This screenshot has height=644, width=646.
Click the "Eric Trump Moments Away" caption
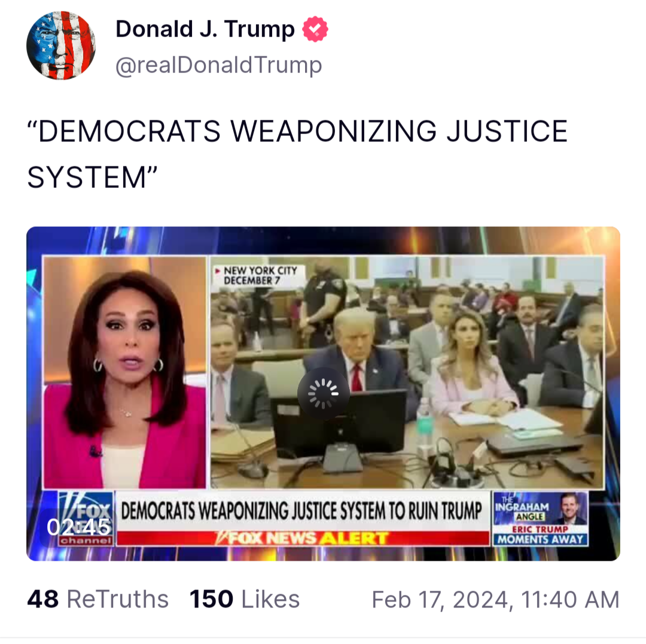coord(540,534)
